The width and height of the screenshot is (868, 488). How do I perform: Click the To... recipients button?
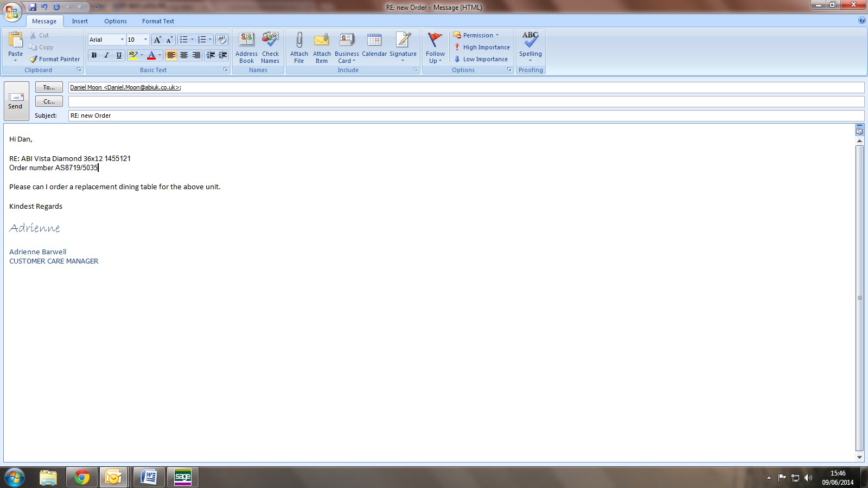tap(49, 87)
